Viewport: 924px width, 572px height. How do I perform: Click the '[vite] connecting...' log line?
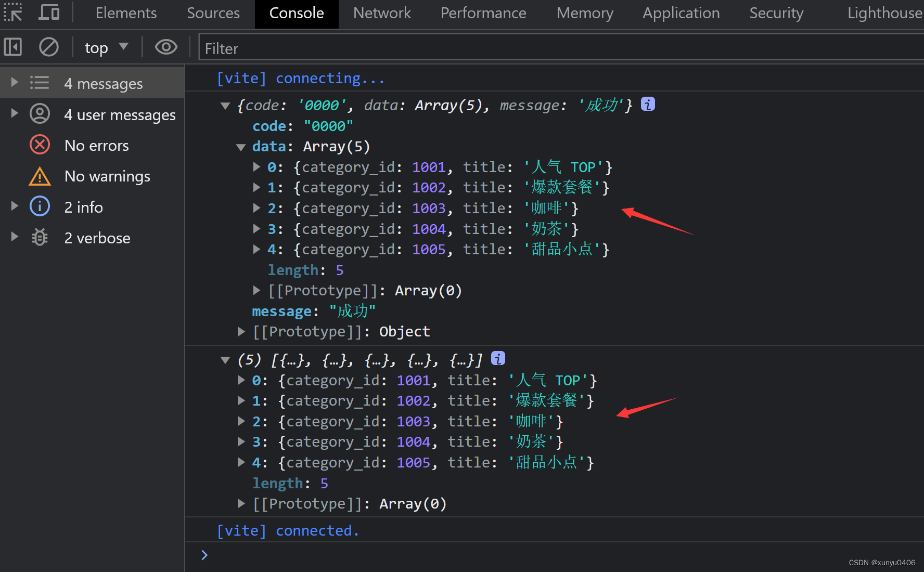tap(301, 79)
